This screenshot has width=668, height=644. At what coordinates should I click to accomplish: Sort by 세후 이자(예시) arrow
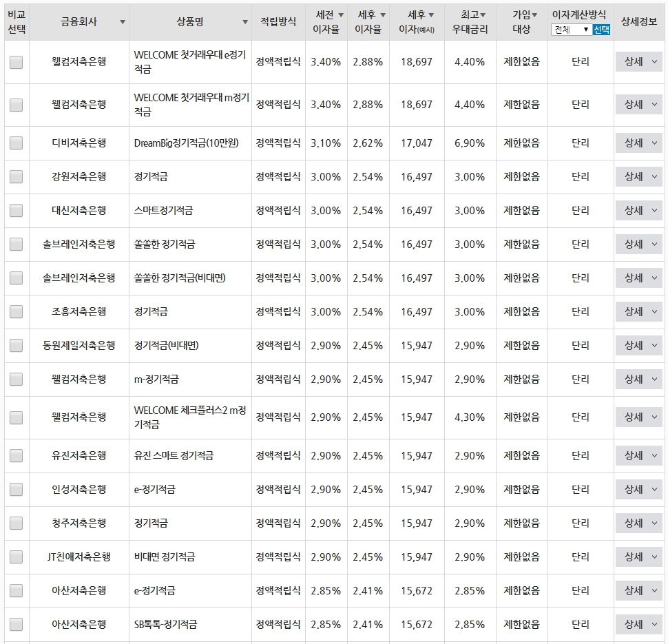pos(431,15)
